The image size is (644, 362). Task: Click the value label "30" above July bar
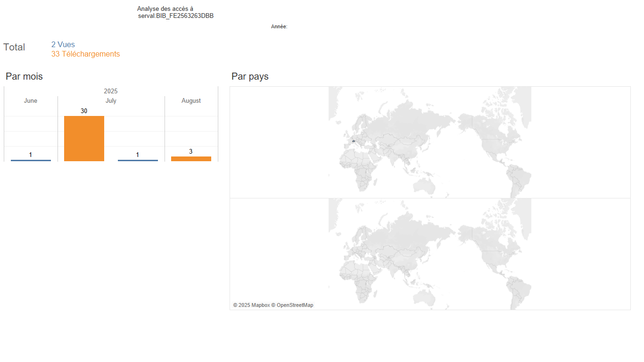pyautogui.click(x=84, y=111)
